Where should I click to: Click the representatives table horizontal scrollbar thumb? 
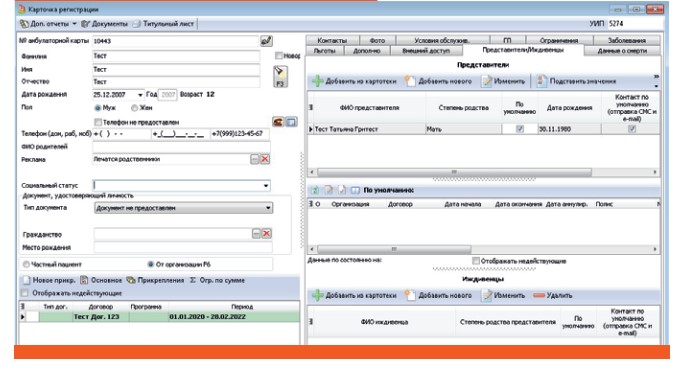pyautogui.click(x=454, y=172)
